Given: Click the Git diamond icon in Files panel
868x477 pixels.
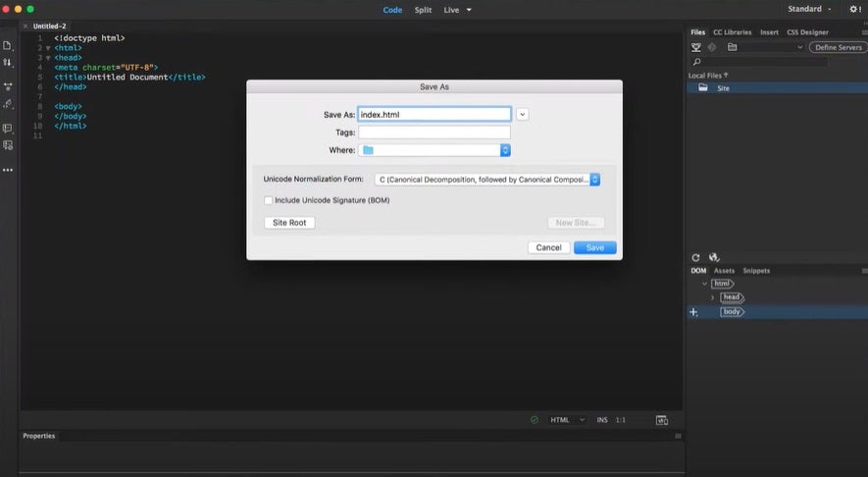Looking at the screenshot, I should point(712,47).
